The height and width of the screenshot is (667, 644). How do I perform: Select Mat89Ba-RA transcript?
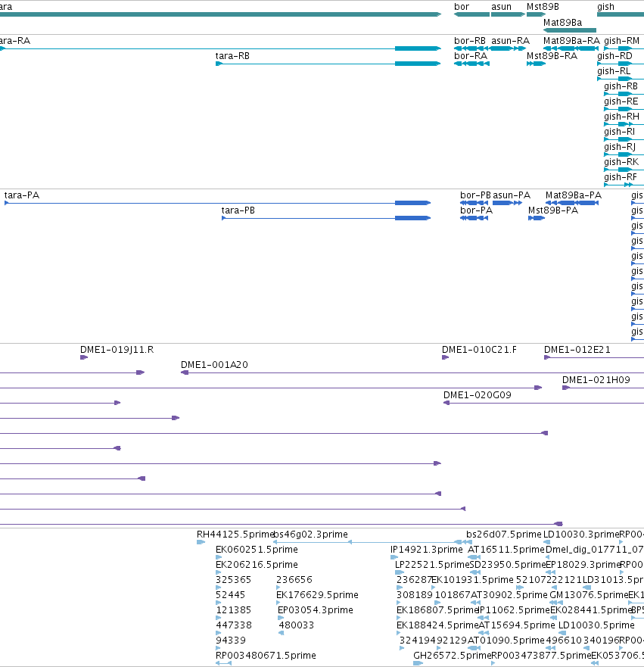571,48
